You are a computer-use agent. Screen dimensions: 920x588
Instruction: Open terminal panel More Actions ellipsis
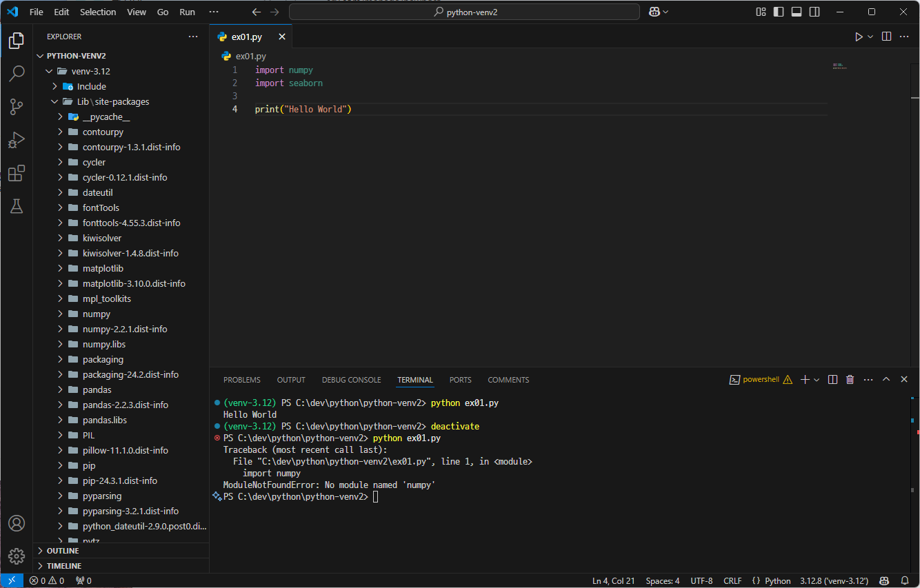[868, 380]
